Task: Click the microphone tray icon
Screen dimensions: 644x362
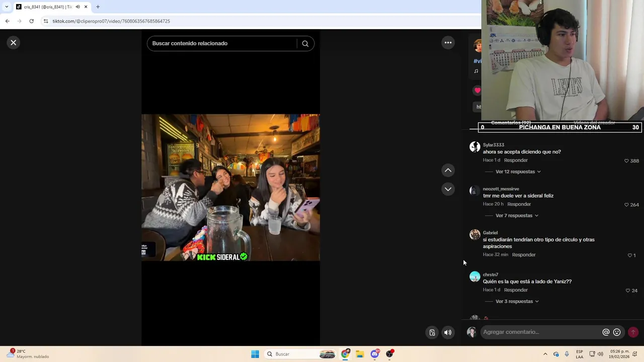Action: point(567,354)
